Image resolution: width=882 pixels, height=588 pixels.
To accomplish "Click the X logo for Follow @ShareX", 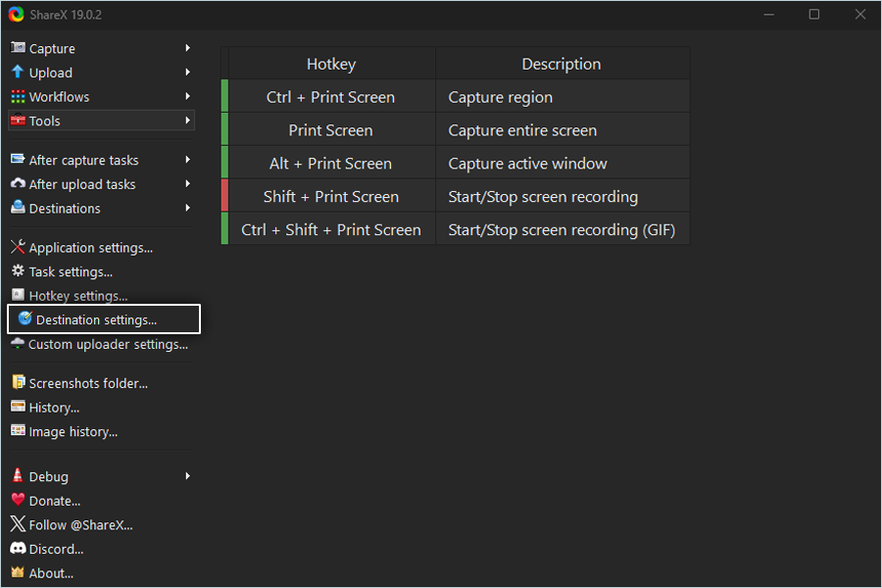I will point(18,525).
